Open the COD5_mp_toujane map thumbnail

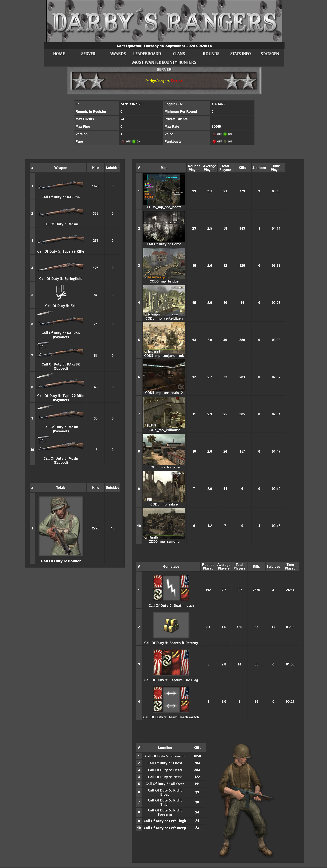tap(164, 449)
